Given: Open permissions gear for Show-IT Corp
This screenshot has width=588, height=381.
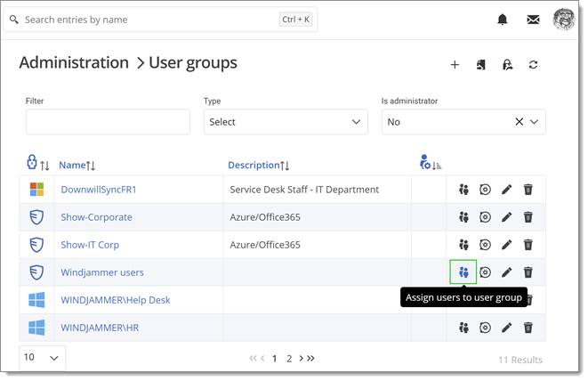Looking at the screenshot, I should tap(485, 245).
